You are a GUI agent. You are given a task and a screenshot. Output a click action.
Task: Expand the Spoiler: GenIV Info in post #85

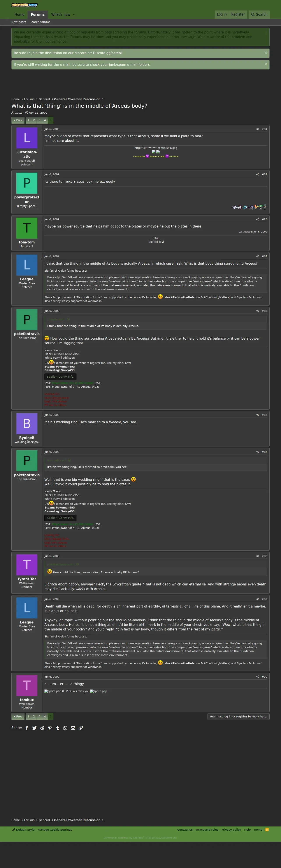pyautogui.click(x=60, y=377)
